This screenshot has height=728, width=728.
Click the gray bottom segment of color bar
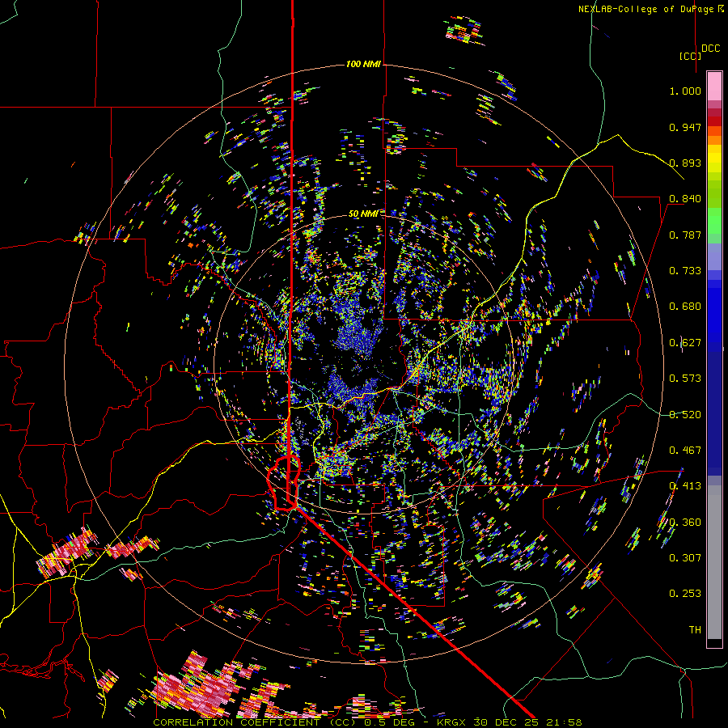714,562
